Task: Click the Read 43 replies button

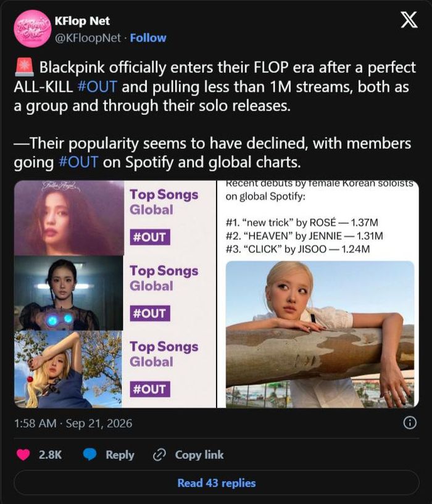Action: pos(216,483)
